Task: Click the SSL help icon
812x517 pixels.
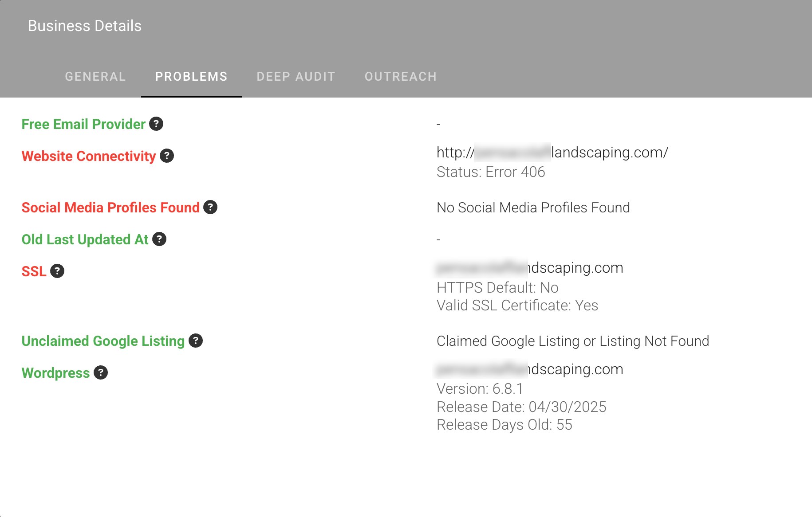Action: (x=57, y=271)
